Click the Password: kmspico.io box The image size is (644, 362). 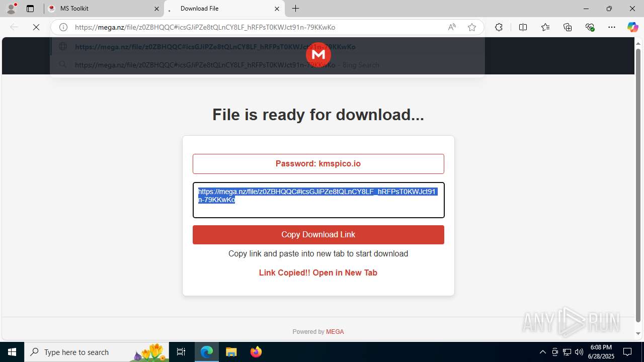[318, 164]
